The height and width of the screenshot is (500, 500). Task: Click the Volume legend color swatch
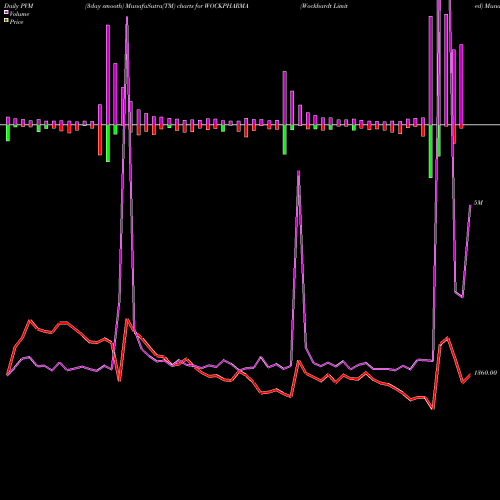tap(6, 12)
